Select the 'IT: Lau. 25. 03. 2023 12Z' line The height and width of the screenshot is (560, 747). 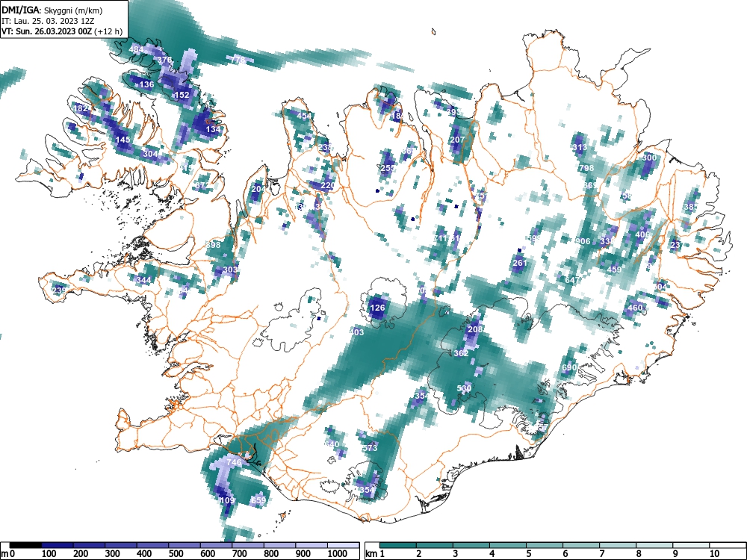pos(48,21)
